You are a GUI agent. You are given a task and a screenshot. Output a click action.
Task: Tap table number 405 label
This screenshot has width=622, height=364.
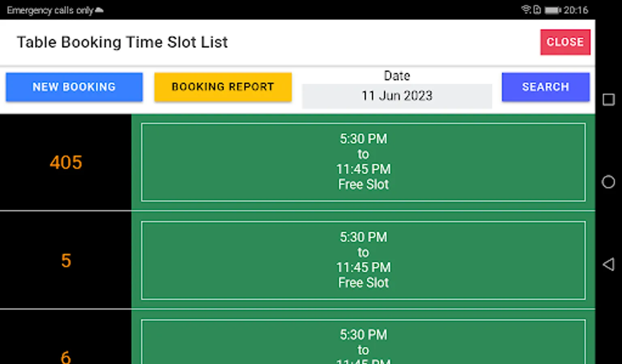(66, 163)
